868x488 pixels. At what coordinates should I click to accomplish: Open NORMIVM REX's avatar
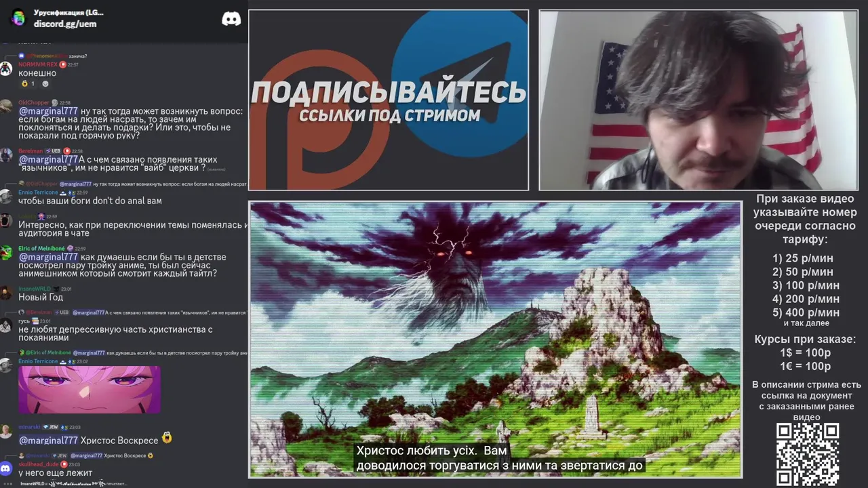(6, 69)
